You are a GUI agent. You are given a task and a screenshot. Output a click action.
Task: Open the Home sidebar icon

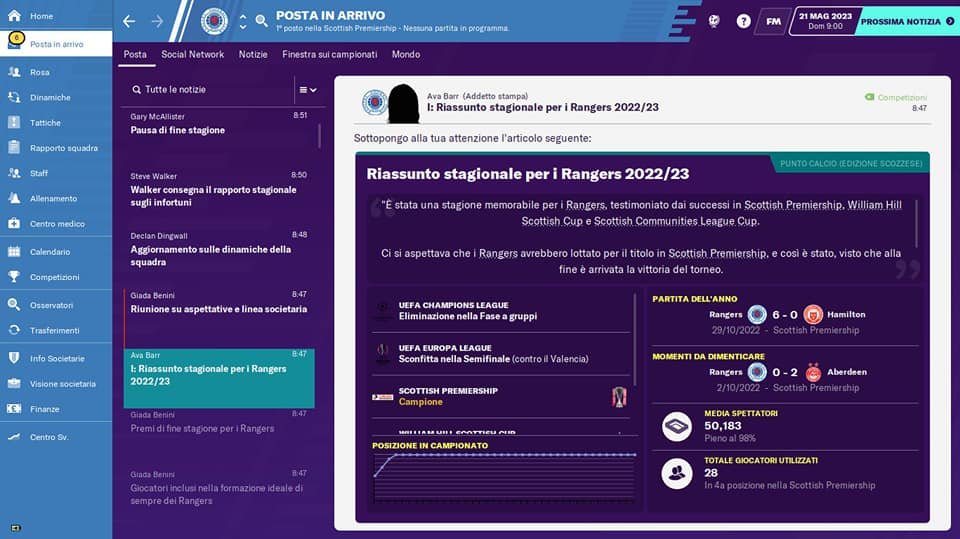14,16
